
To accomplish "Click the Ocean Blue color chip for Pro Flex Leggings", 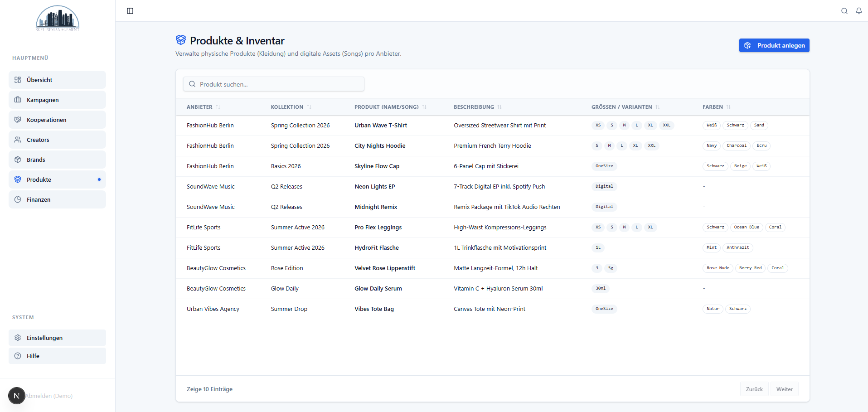I will click(x=747, y=227).
